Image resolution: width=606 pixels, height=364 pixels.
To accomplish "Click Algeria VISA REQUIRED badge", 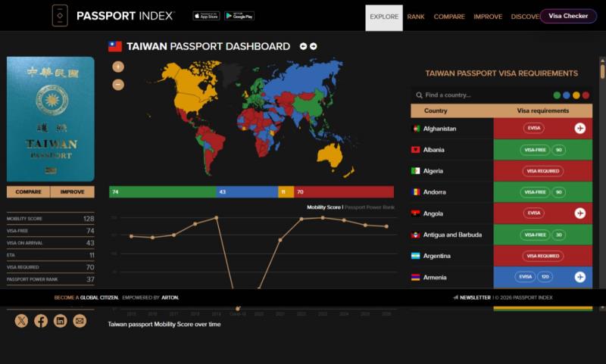I will pyautogui.click(x=542, y=171).
